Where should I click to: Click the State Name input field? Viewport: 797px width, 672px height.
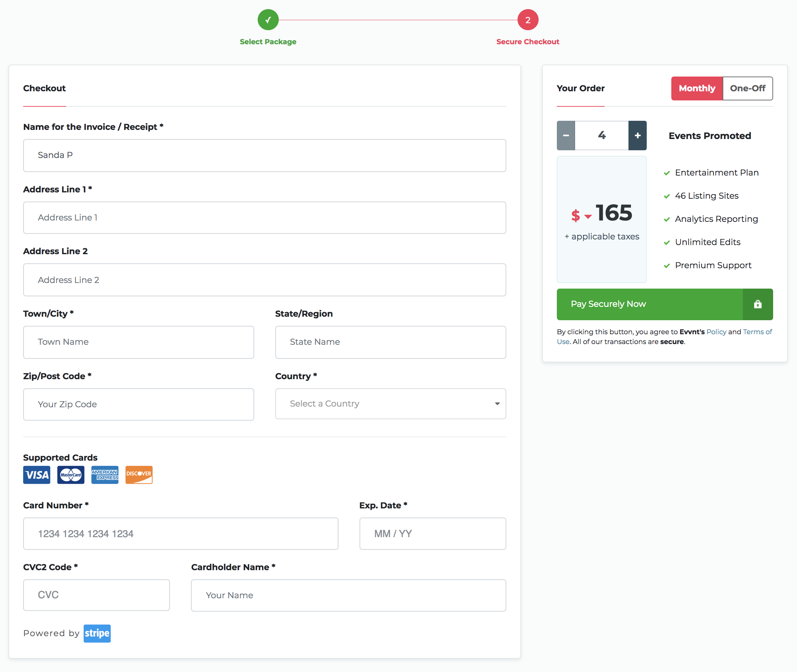390,342
